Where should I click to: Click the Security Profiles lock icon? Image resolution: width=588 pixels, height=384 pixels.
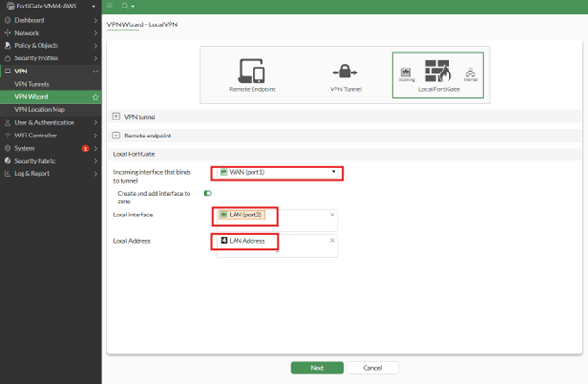8,58
